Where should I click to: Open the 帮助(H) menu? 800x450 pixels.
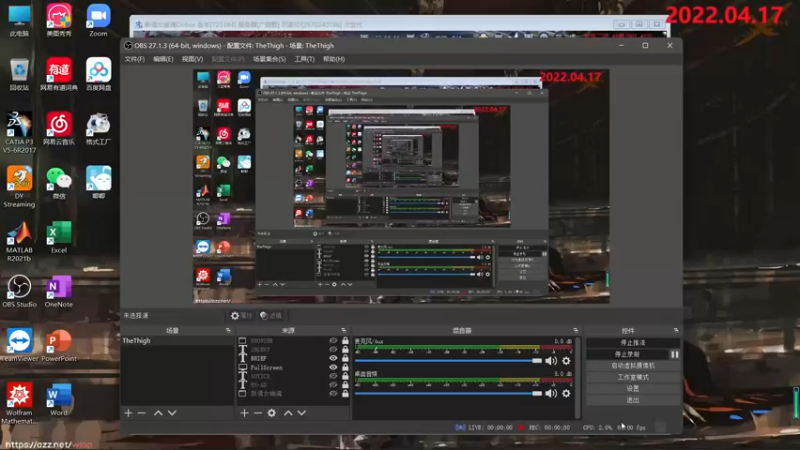(334, 59)
